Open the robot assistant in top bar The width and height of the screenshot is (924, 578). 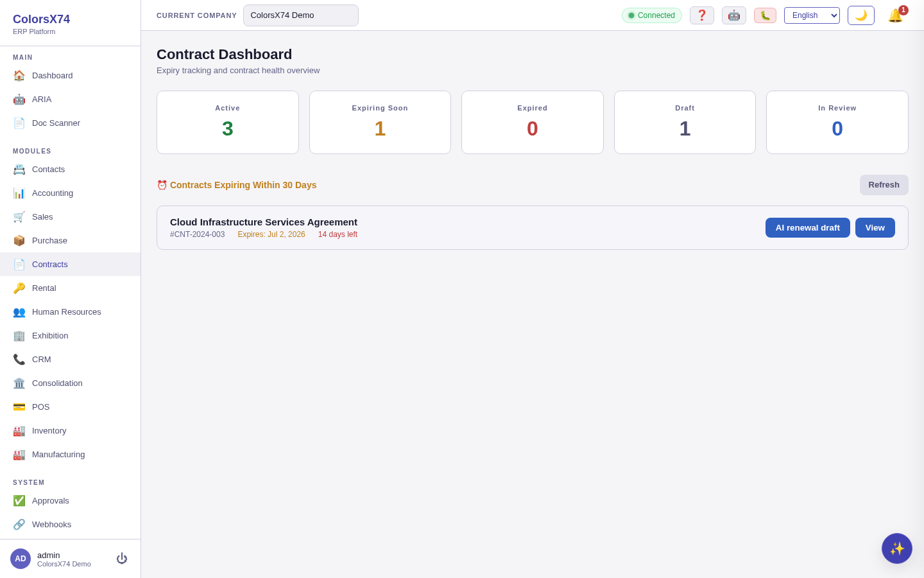tap(734, 15)
